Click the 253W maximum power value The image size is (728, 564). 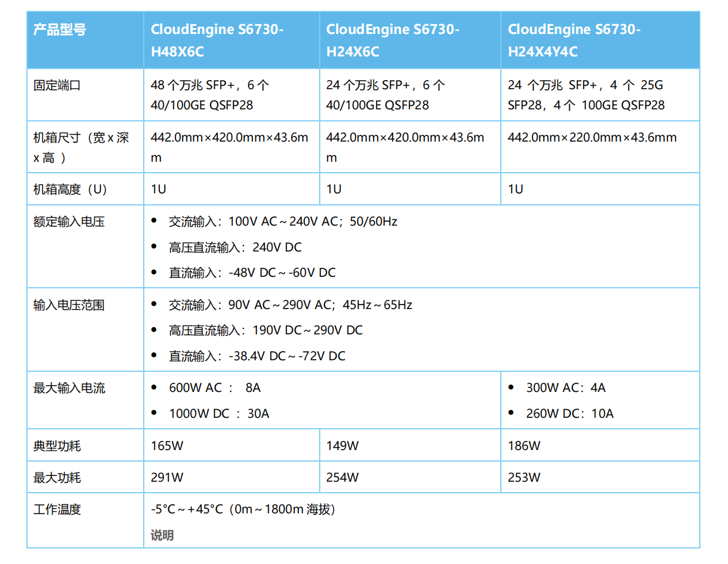(x=524, y=478)
